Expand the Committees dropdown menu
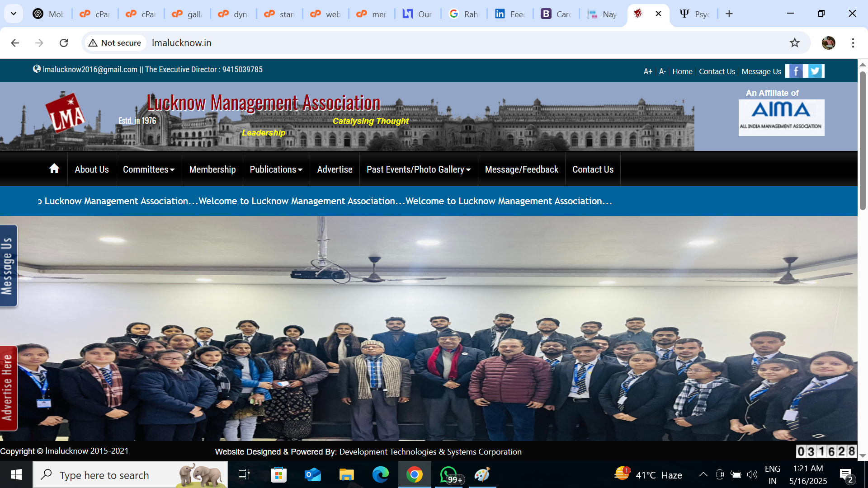The image size is (868, 488). click(149, 169)
